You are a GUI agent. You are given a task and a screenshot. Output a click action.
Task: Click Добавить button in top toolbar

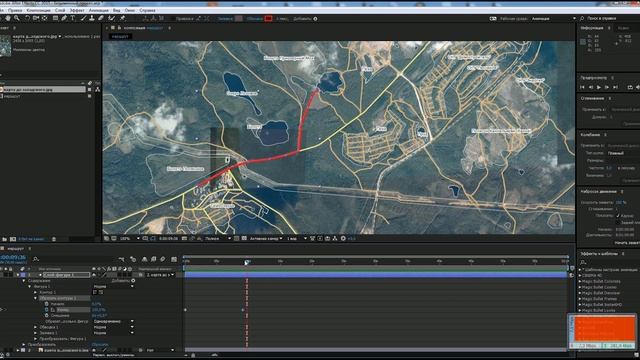tap(305, 19)
